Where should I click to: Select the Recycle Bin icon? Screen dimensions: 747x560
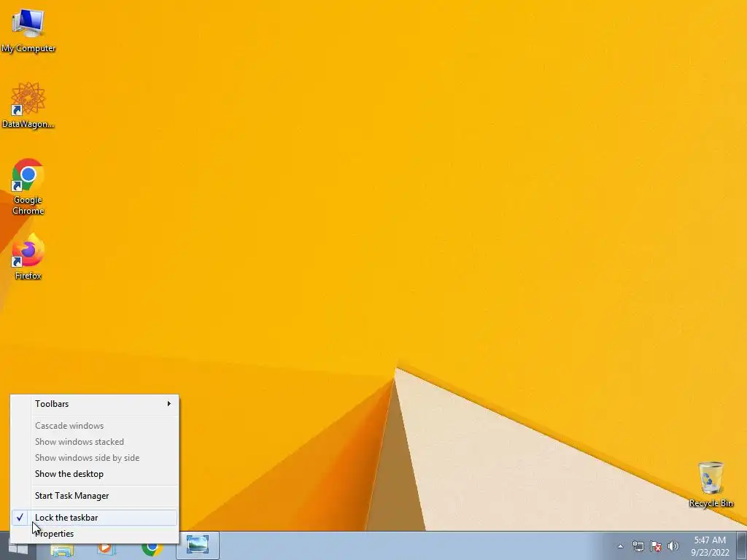(x=711, y=484)
